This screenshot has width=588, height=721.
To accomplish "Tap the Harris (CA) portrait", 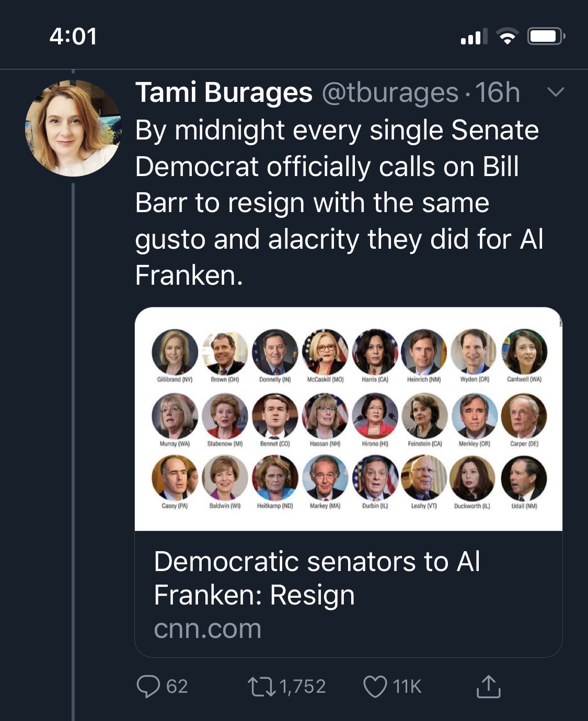I will coord(375,352).
